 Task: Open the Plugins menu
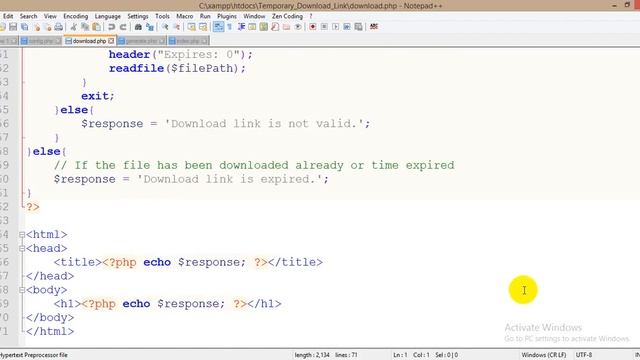[227, 16]
